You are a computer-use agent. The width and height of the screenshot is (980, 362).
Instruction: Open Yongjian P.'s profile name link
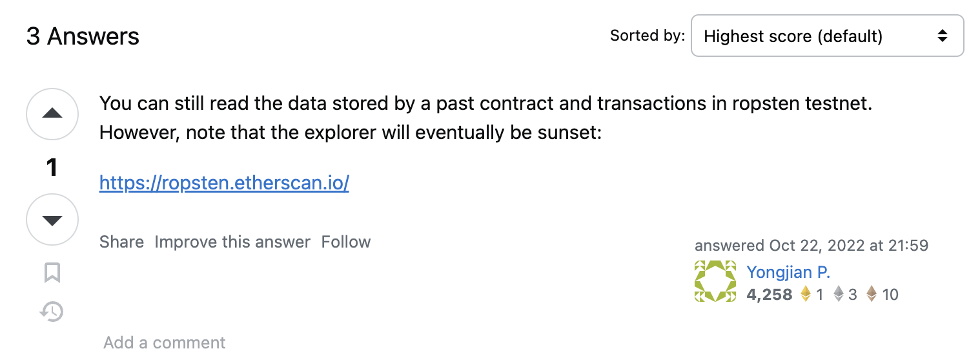coord(788,272)
